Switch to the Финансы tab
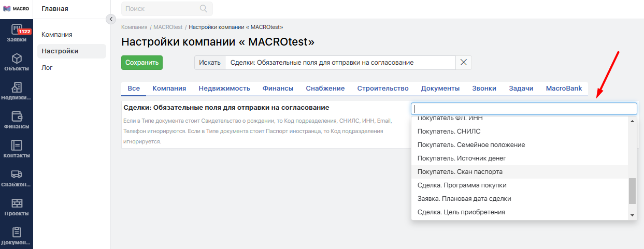644x249 pixels. tap(278, 89)
